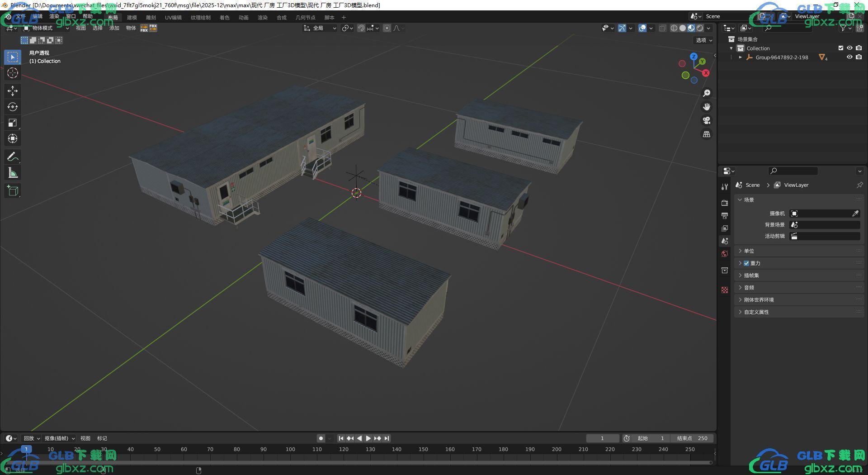This screenshot has height=475, width=868.
Task: Select the Rotate tool
Action: 12,107
